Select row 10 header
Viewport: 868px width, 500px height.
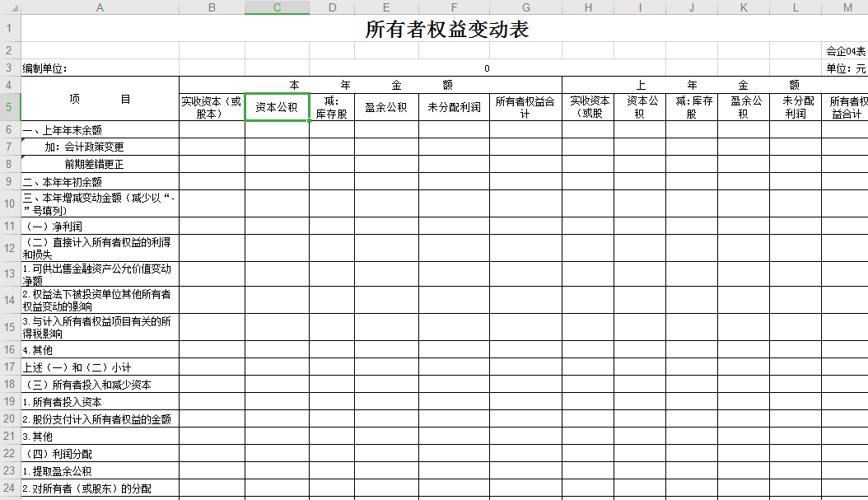pyautogui.click(x=10, y=203)
